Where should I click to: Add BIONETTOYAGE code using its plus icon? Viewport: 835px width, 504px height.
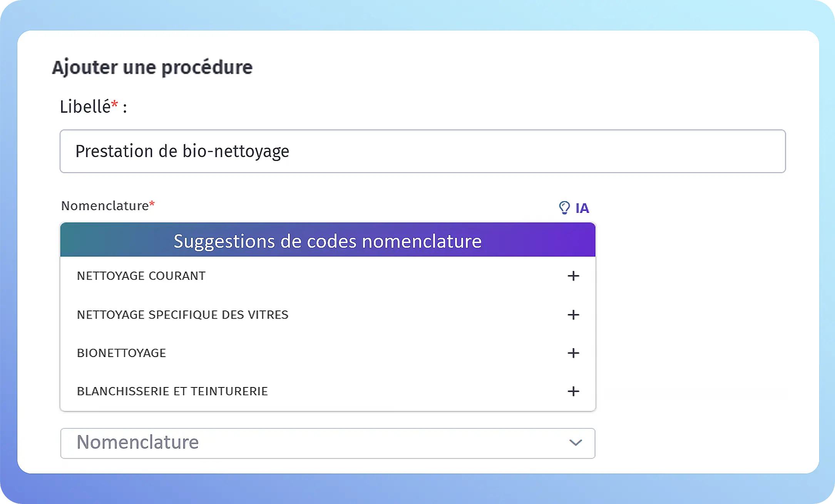click(x=573, y=353)
